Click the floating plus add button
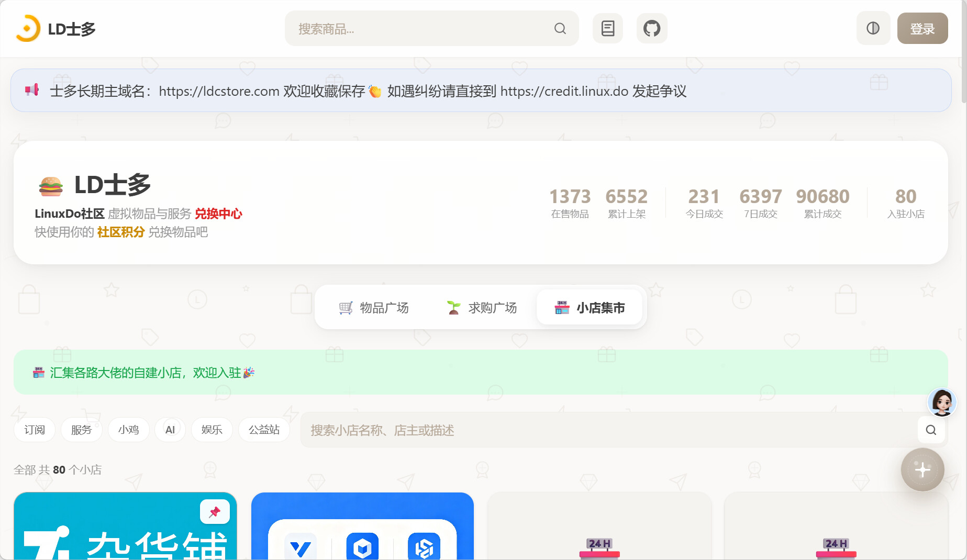Viewport: 967px width, 560px height. [922, 469]
